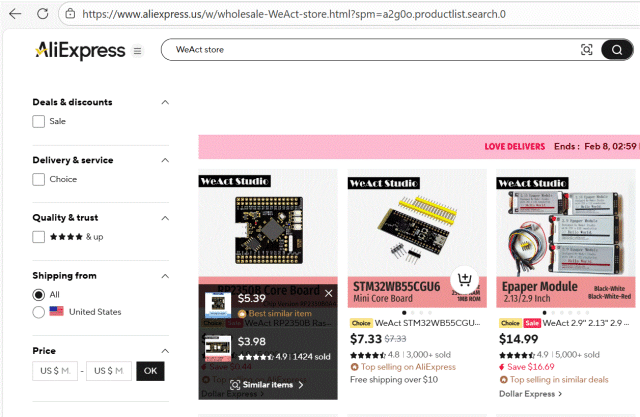Collapse the Deals & discounts section
The width and height of the screenshot is (640, 417).
point(165,102)
